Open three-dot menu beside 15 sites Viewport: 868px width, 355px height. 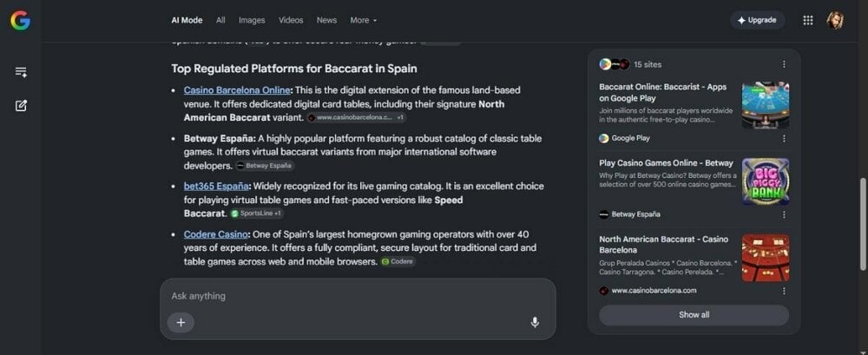784,64
